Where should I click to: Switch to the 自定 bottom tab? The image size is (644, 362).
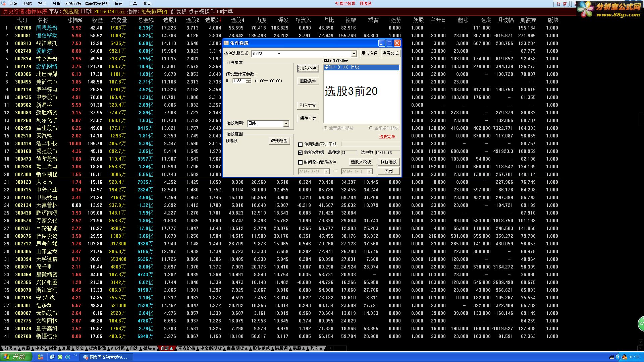tap(167, 348)
